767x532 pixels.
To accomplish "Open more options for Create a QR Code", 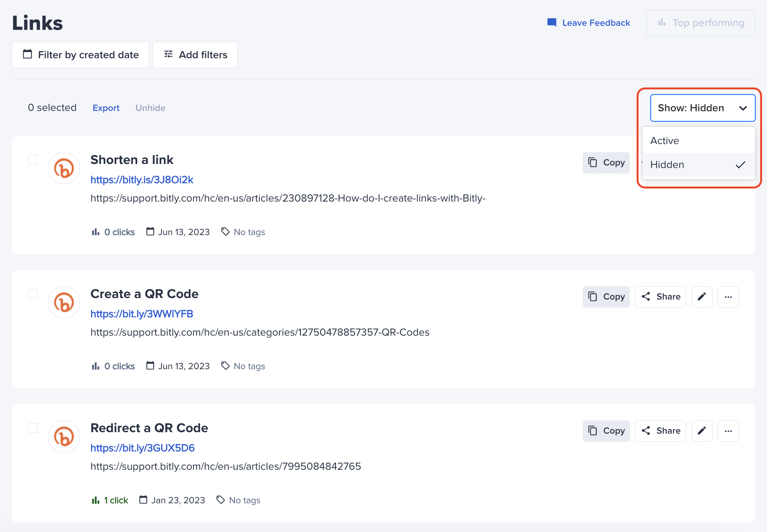I will click(728, 297).
